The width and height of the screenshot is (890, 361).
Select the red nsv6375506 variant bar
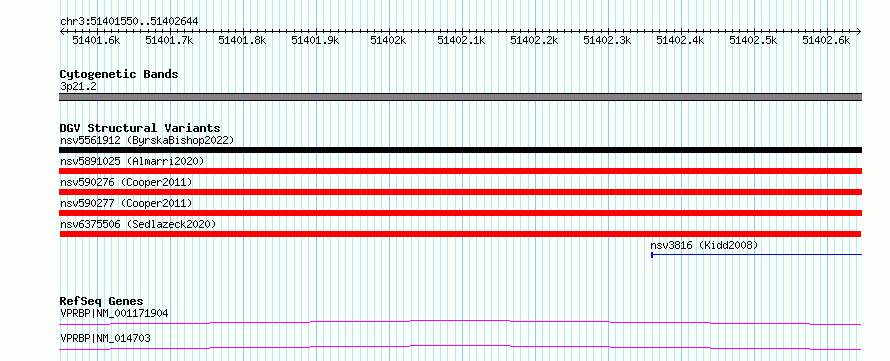461,234
